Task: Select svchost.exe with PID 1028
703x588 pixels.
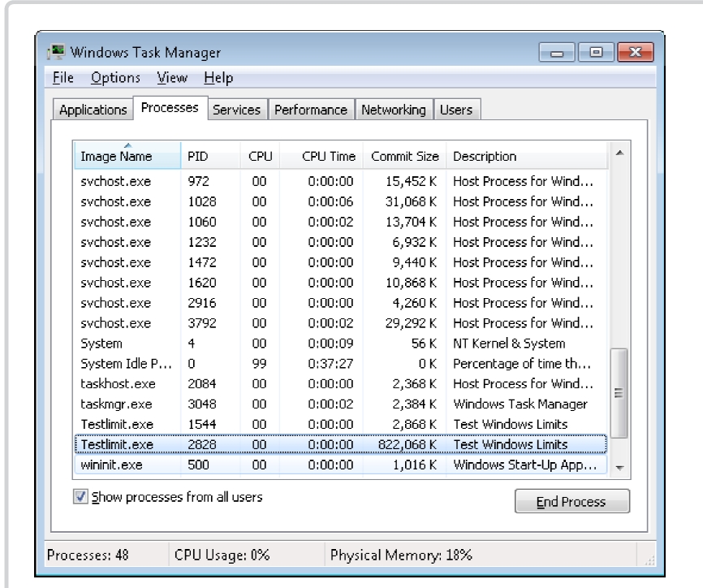Action: [x=341, y=201]
